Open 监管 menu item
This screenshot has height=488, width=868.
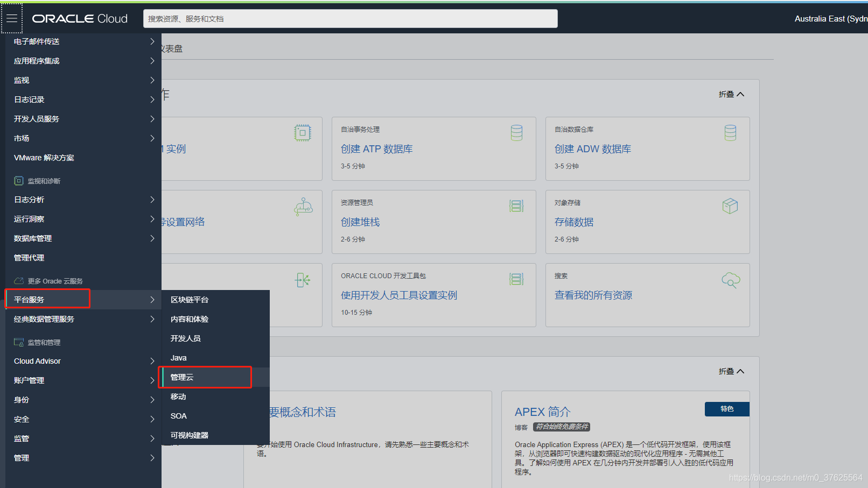(x=83, y=439)
